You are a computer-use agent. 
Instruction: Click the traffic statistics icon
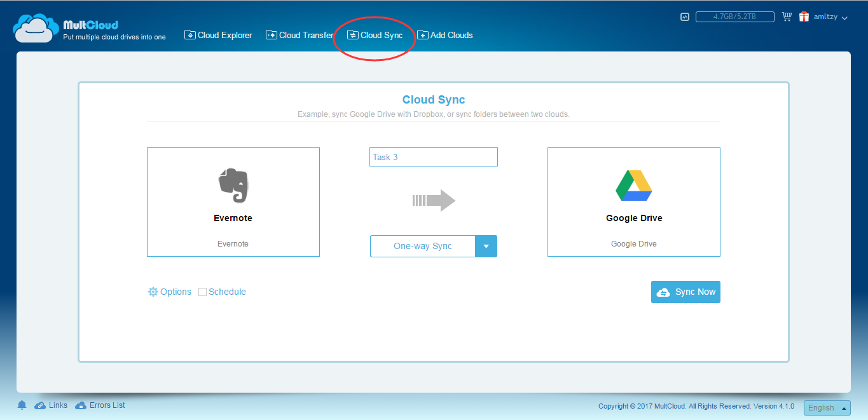[x=685, y=17]
